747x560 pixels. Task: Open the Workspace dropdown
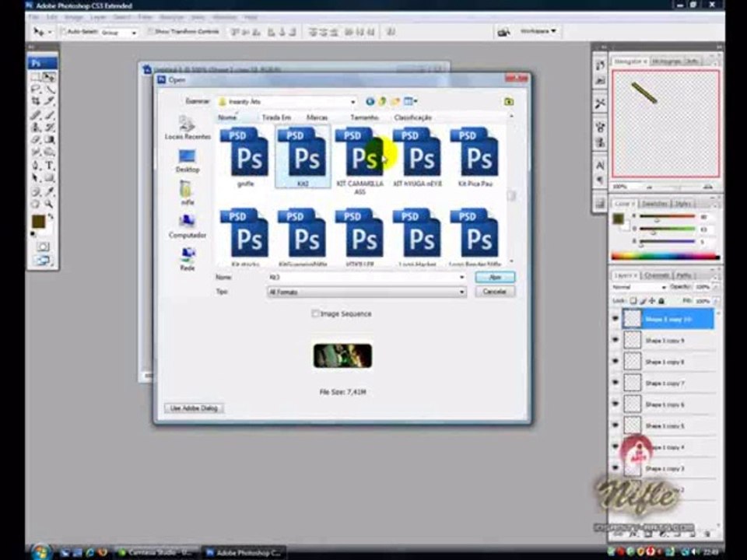(538, 31)
